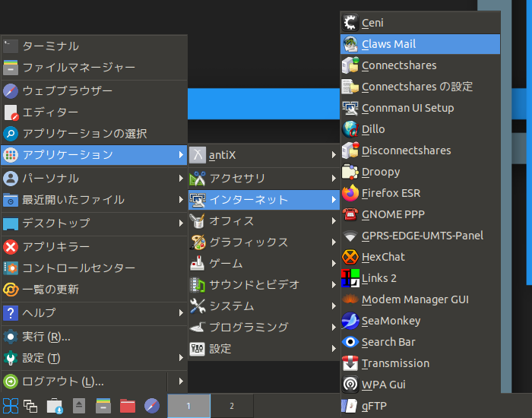This screenshot has width=532, height=418.
Task: Open the GPRS-EDGE-UMTS-Panel wifi icon
Action: click(350, 236)
